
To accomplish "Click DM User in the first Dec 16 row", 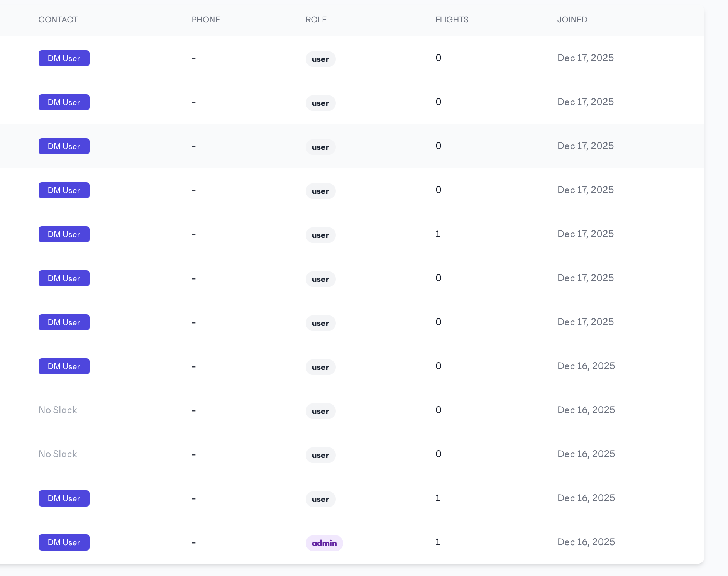I will click(x=64, y=366).
